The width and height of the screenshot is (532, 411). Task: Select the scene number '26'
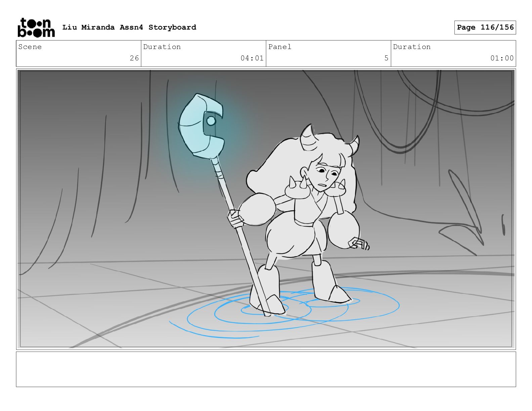tap(134, 58)
